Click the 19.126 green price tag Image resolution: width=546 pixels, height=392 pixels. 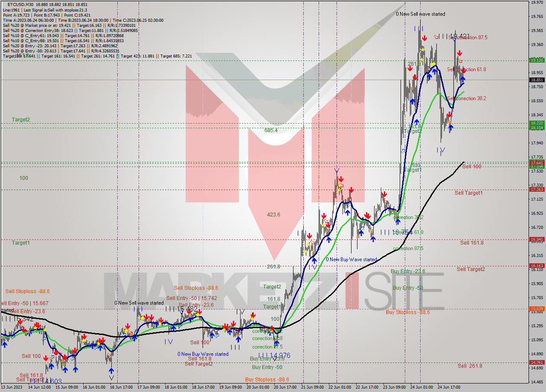click(536, 60)
